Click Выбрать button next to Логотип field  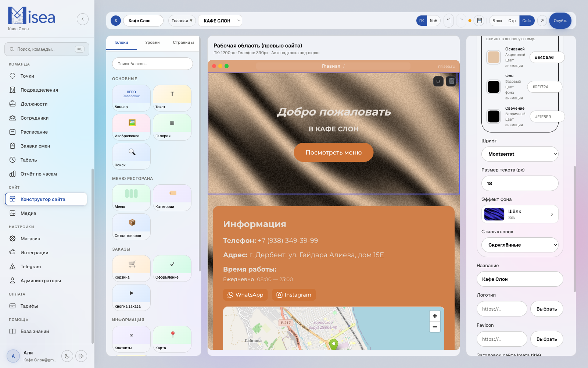546,309
